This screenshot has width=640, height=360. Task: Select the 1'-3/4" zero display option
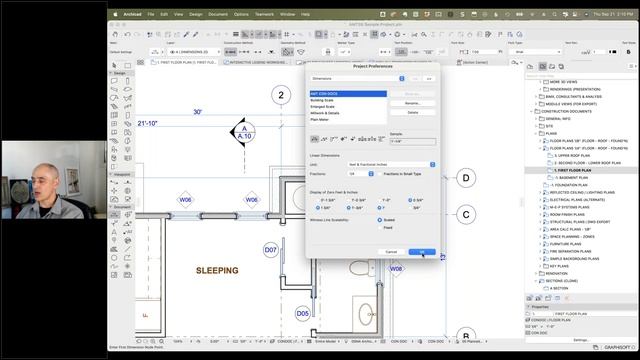point(349,208)
